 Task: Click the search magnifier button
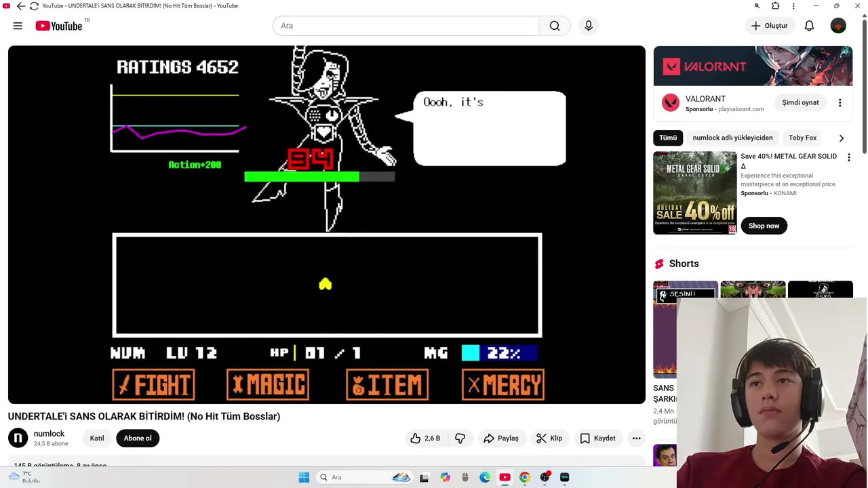click(555, 26)
